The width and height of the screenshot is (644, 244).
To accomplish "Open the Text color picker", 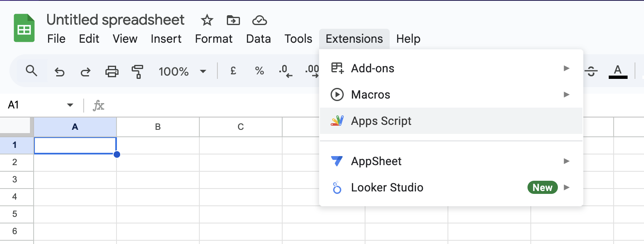I will coord(618,71).
